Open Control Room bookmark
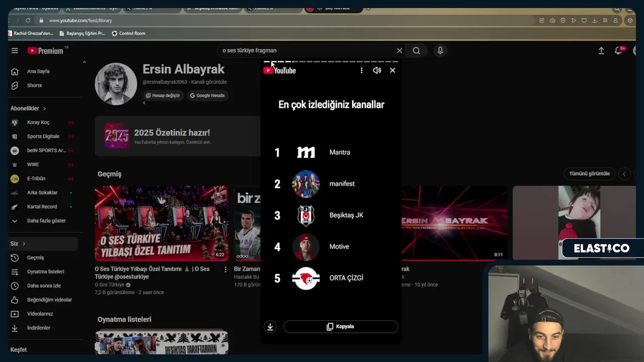The image size is (644, 362). (x=128, y=34)
